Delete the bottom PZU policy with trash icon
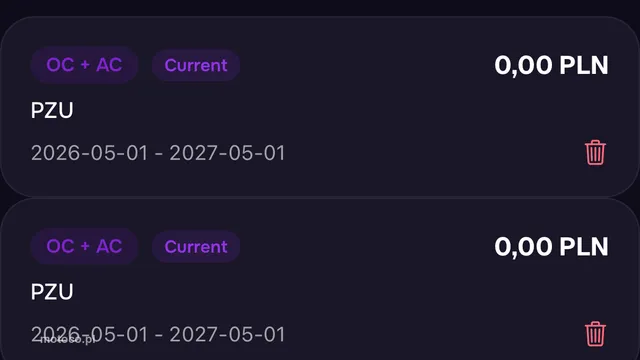The height and width of the screenshot is (360, 640). pyautogui.click(x=595, y=334)
